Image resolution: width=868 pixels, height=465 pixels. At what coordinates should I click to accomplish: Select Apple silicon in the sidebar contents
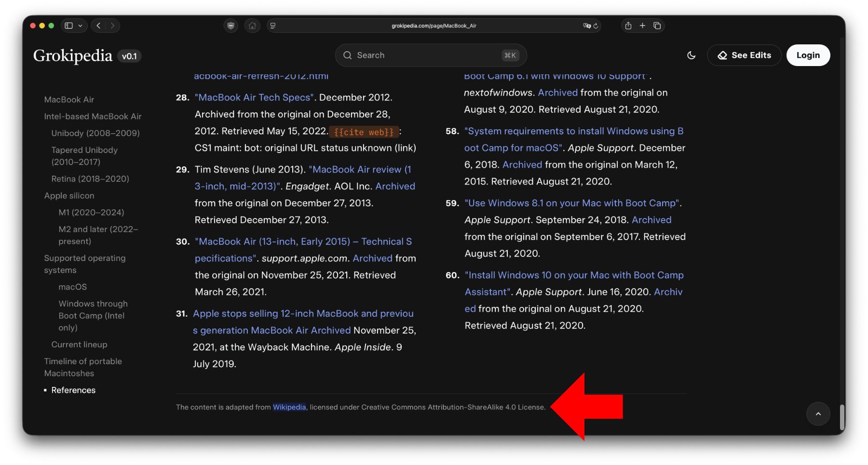(x=69, y=196)
